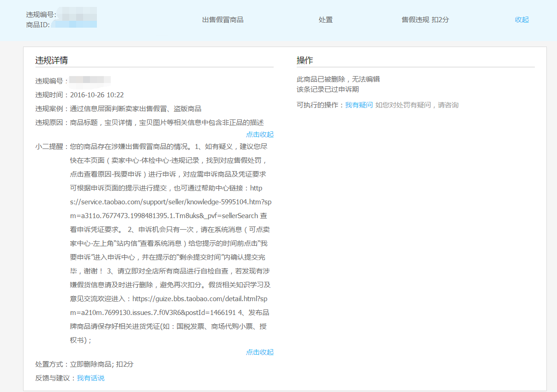
Task: Click the 该条记录已过申诉期 notice
Action: (x=328, y=89)
